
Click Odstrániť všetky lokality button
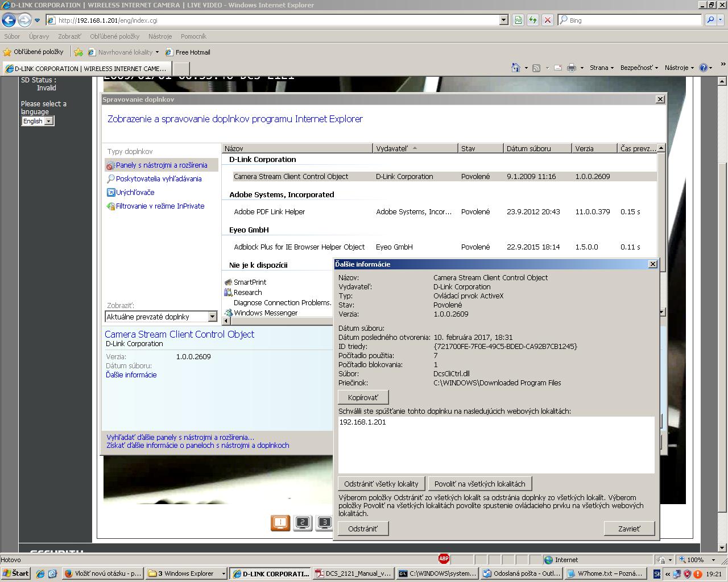(381, 484)
